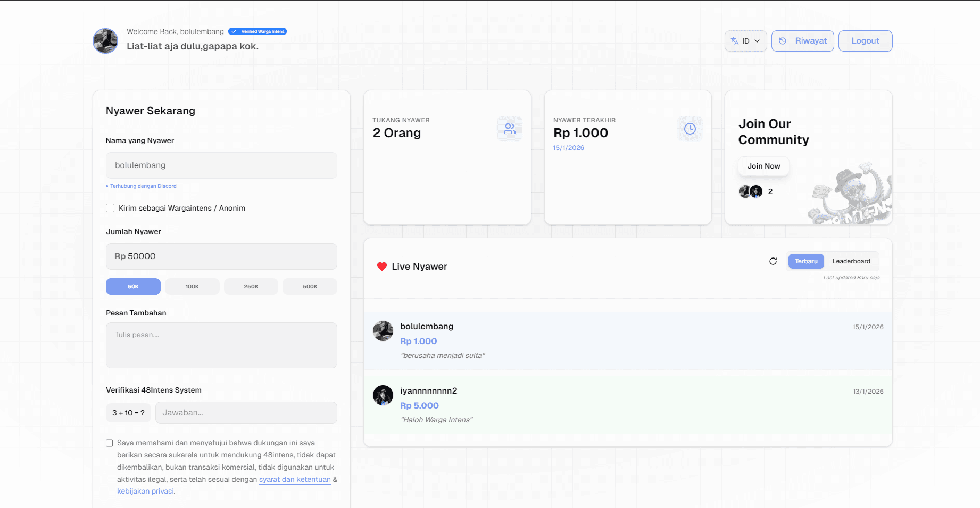Choose the 100K preset amount
980x508 pixels.
coord(192,287)
